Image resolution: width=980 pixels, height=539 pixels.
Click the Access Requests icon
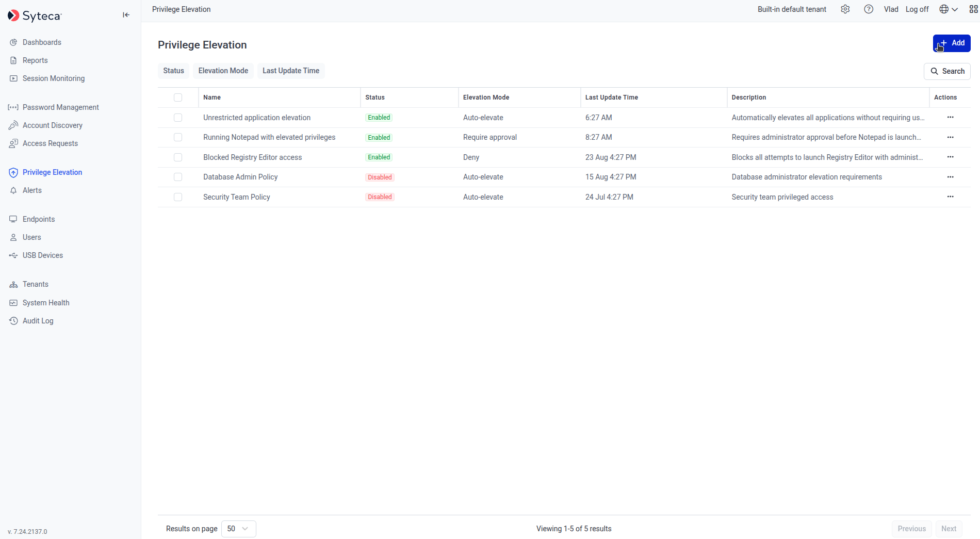[x=13, y=143]
